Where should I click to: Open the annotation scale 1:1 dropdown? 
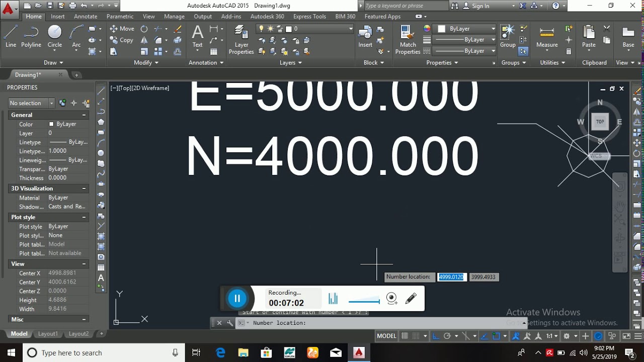point(552,336)
